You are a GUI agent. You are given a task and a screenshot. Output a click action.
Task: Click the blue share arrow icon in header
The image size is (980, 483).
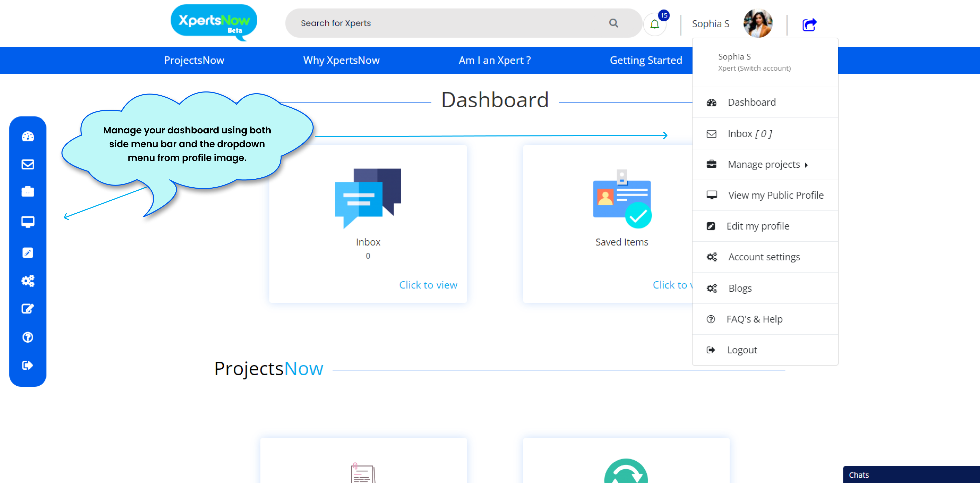coord(809,25)
